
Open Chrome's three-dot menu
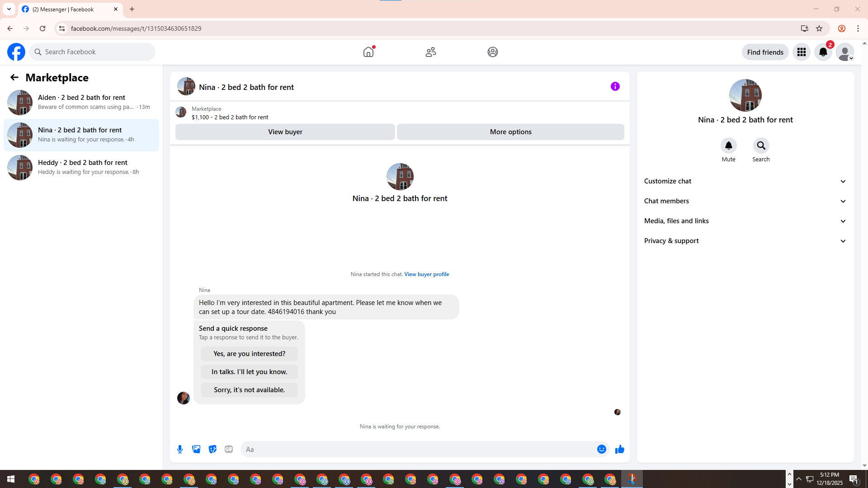point(858,28)
